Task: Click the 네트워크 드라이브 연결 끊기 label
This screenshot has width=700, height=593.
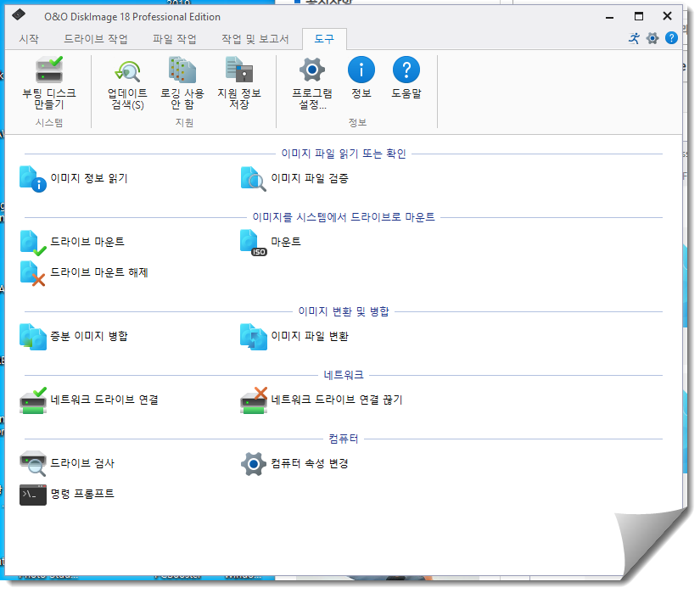Action: [337, 400]
